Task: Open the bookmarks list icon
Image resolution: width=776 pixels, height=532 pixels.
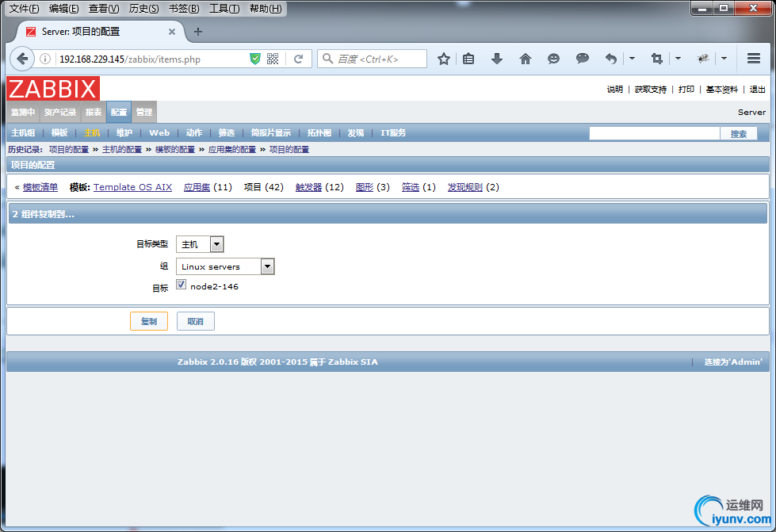Action: coord(468,59)
